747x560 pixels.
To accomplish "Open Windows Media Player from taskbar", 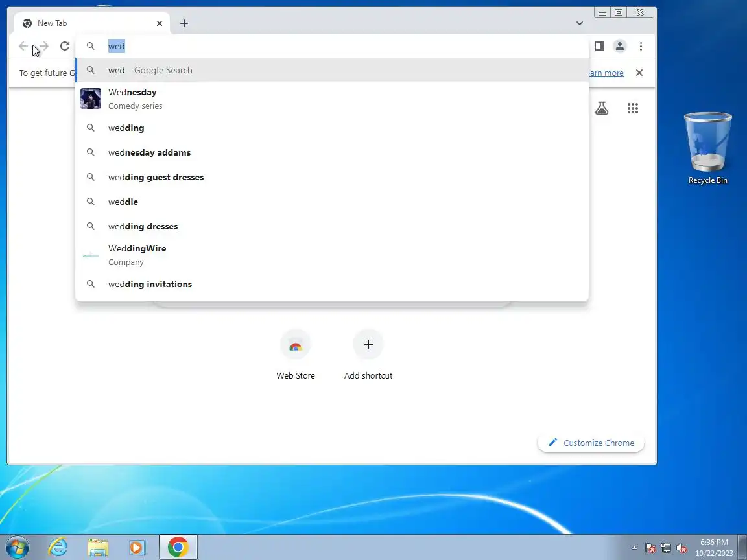I will 137,548.
